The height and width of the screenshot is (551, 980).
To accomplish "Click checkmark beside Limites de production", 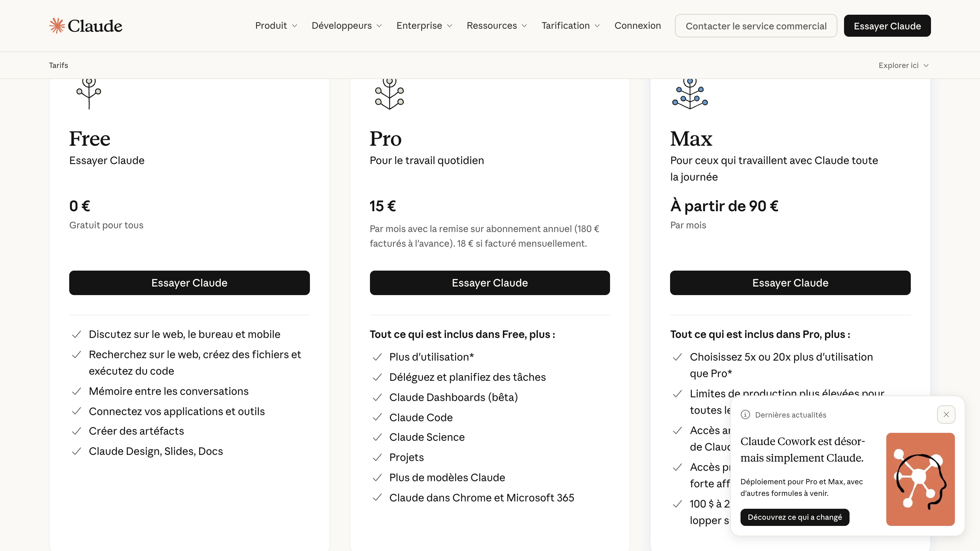I will pyautogui.click(x=677, y=394).
